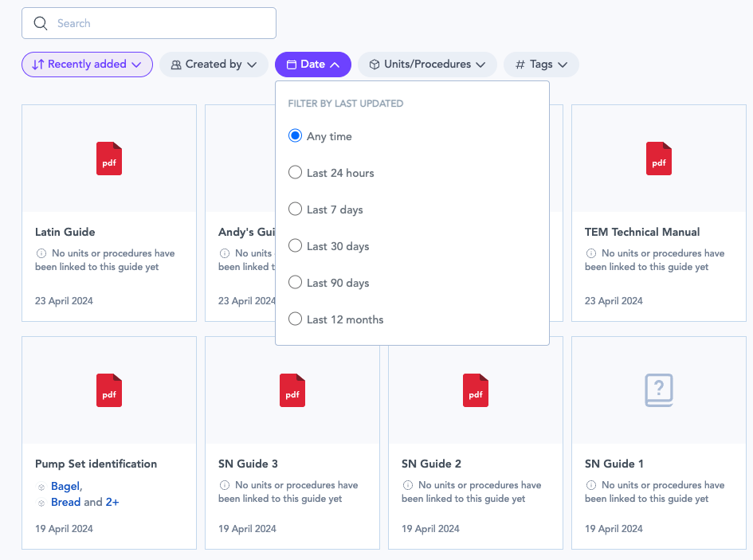The width and height of the screenshot is (753, 560).
Task: Click the question-mark book icon on SN Guide 1
Action: [659, 390]
